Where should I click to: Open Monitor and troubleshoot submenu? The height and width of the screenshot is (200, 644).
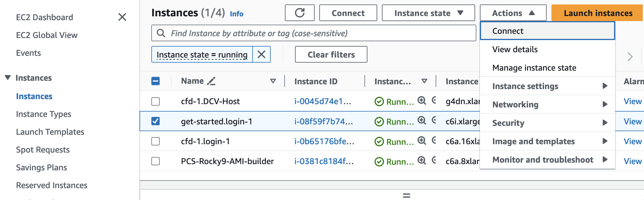547,160
